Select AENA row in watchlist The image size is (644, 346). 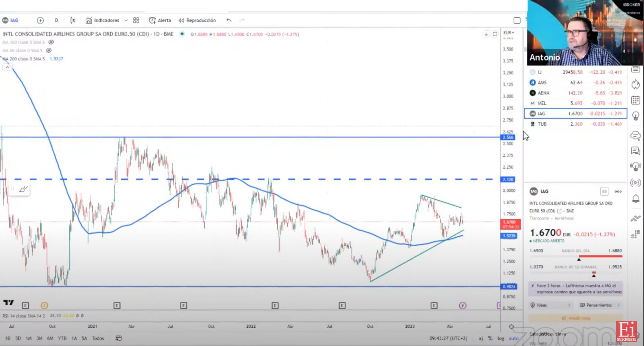point(576,93)
